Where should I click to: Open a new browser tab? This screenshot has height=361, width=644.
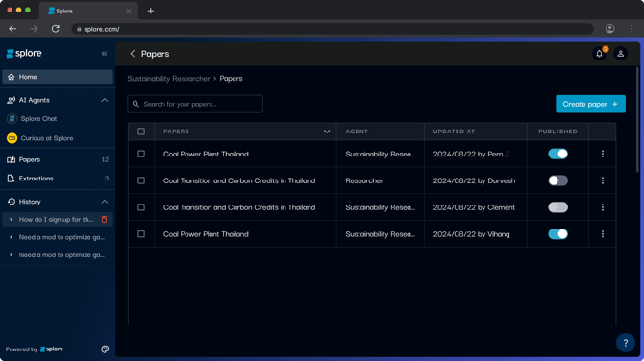pos(150,12)
